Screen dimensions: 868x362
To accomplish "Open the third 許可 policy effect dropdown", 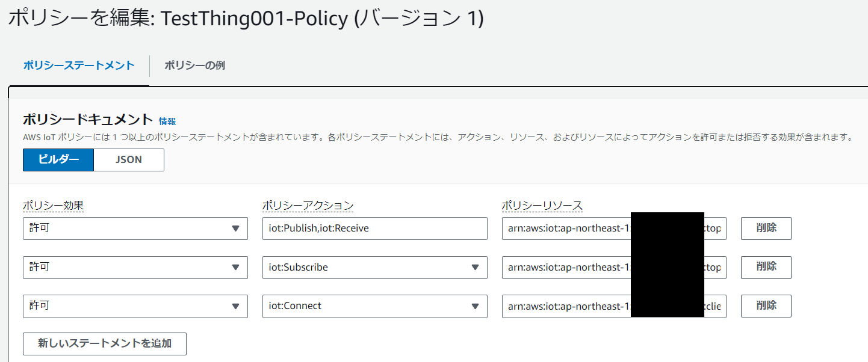I will 135,306.
